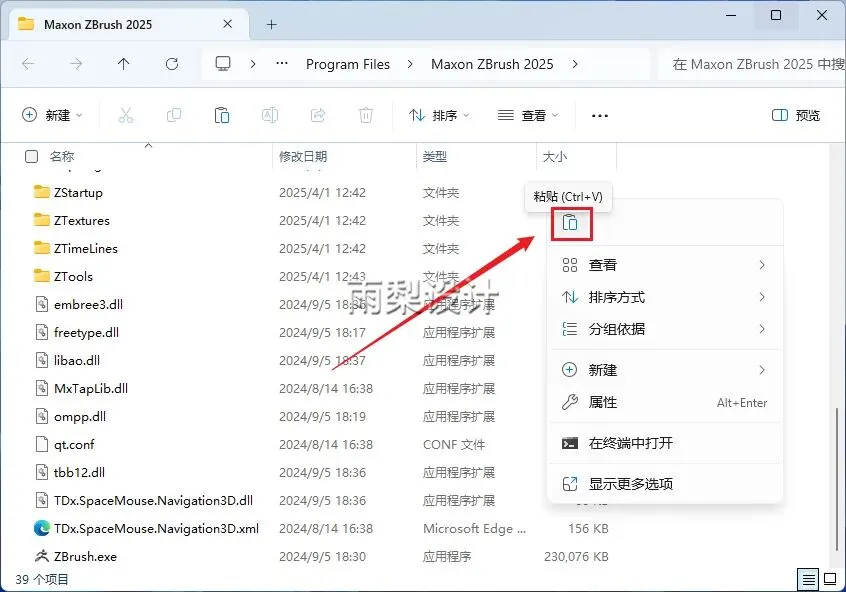
Task: Sort by the 类型 column header
Action: [434, 156]
